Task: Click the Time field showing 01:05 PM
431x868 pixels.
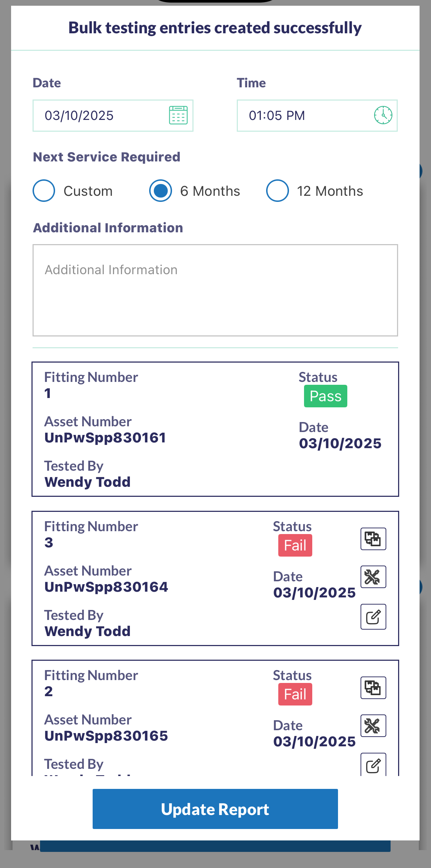Action: [304, 116]
